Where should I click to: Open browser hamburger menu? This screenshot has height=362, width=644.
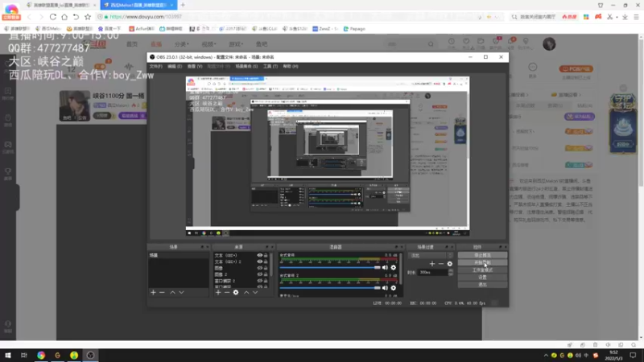(636, 17)
